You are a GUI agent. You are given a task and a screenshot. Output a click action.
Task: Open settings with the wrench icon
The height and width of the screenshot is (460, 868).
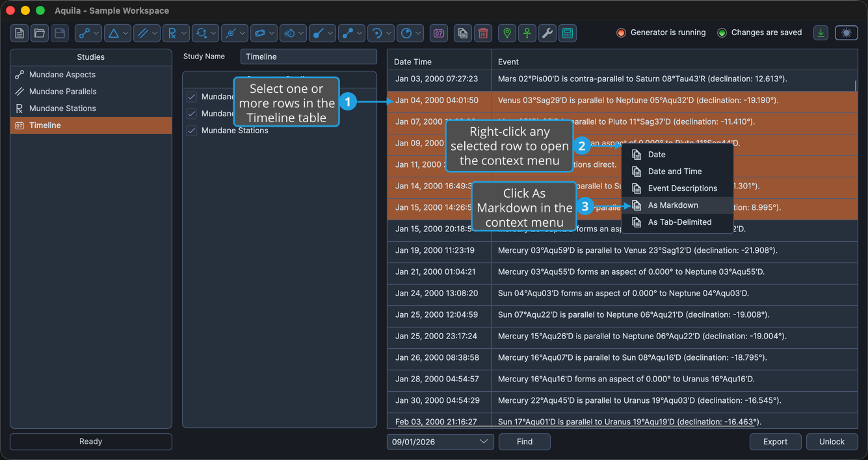click(x=547, y=33)
